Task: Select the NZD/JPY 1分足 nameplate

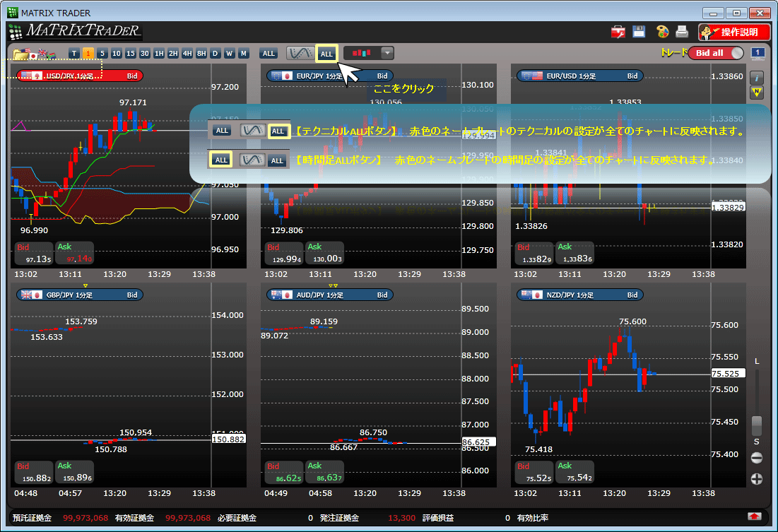Action: tap(580, 295)
